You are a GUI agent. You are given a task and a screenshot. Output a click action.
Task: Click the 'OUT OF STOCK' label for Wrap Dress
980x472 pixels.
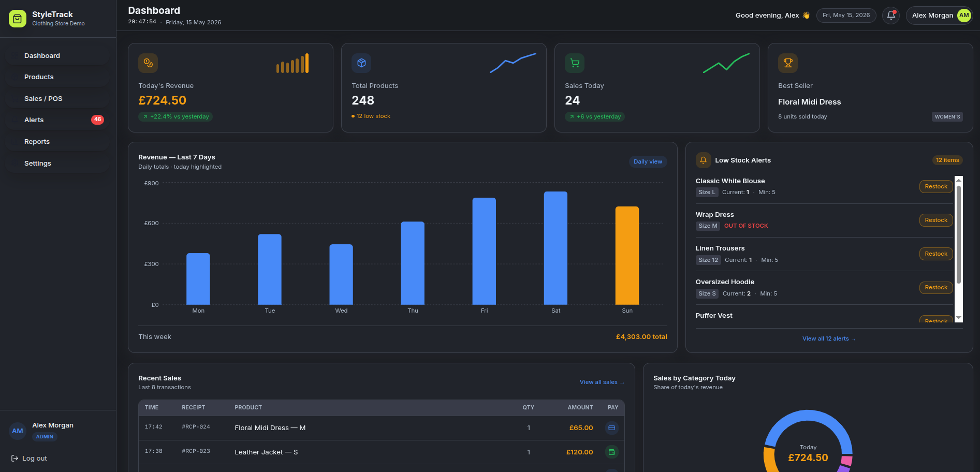point(746,226)
